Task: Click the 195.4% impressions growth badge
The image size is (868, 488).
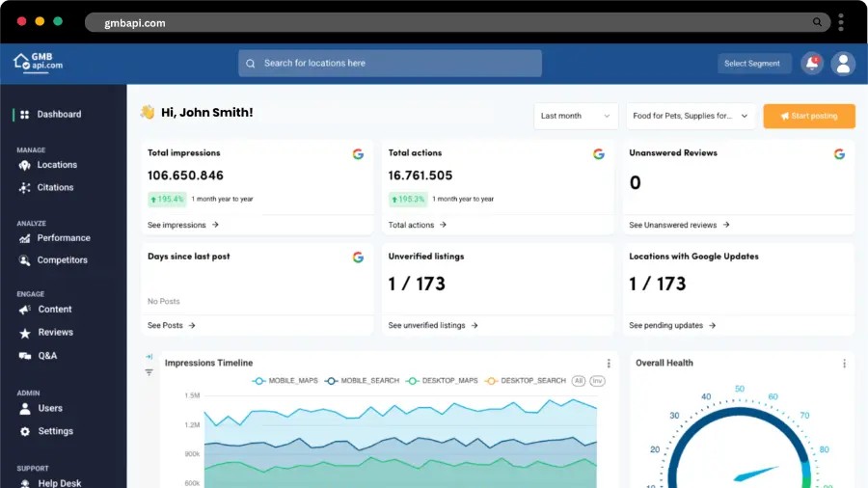Action: 167,200
